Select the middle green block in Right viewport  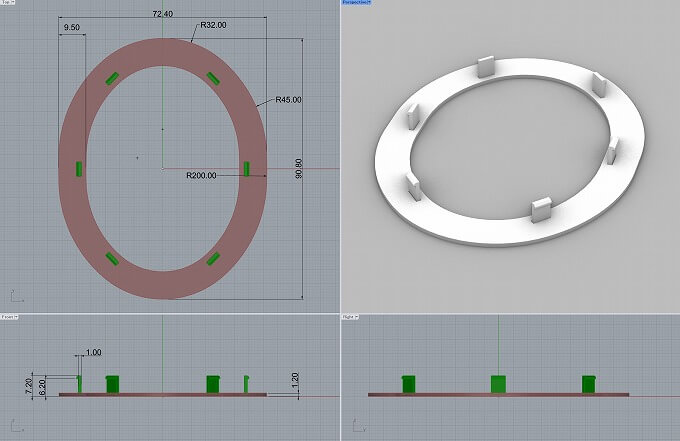coord(497,384)
